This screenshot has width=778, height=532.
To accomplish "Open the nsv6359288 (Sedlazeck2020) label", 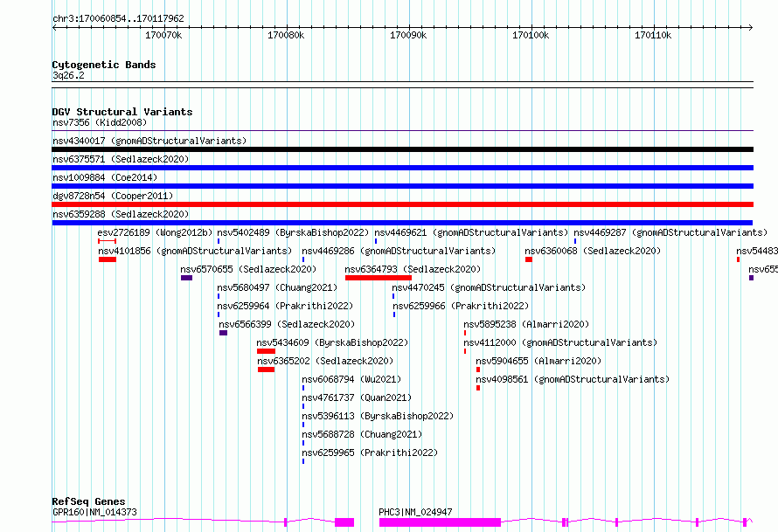I will tap(121, 214).
